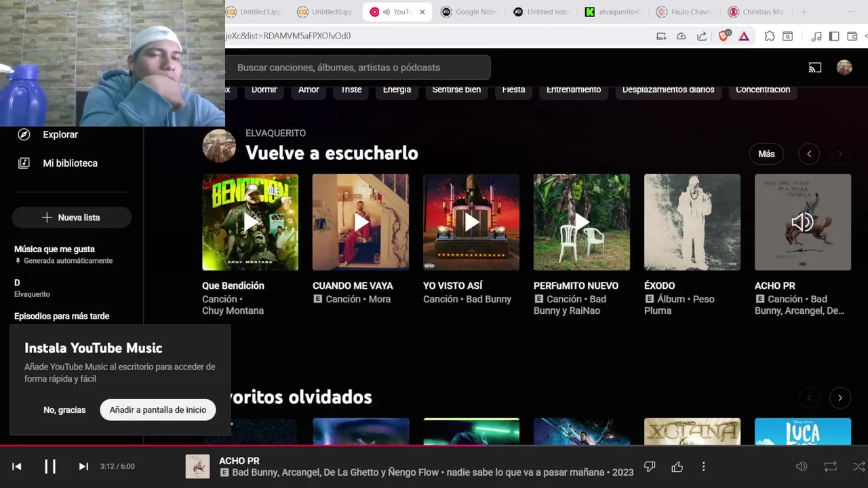Open Chuy Montana artist link

(233, 310)
